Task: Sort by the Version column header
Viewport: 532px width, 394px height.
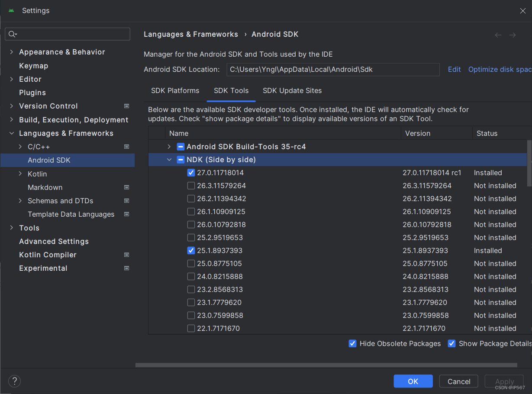Action: (x=436, y=133)
